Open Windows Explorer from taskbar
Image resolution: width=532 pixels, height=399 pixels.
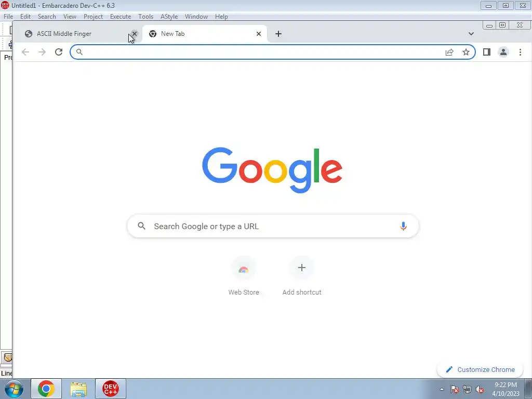78,389
